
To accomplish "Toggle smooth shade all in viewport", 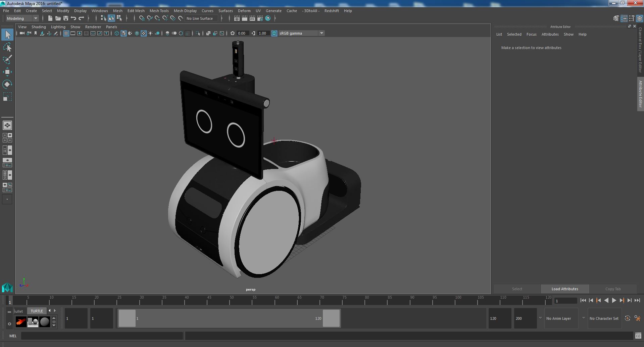I will [x=123, y=33].
